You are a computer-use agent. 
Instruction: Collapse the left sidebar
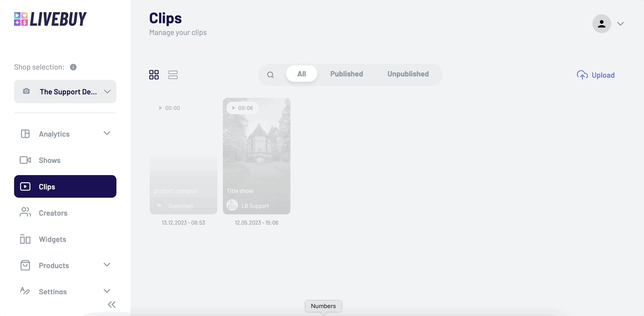[x=112, y=304]
